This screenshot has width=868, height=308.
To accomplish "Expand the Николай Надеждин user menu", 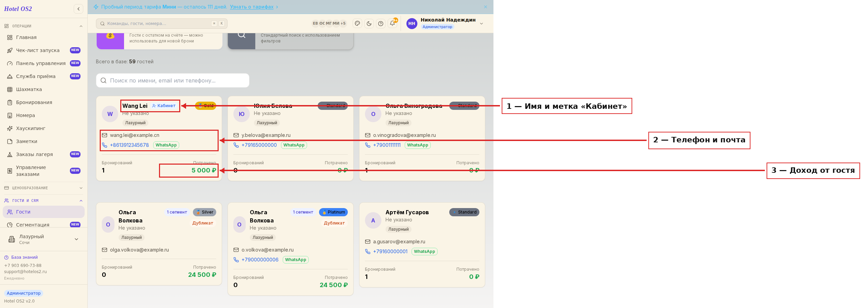I will (445, 23).
